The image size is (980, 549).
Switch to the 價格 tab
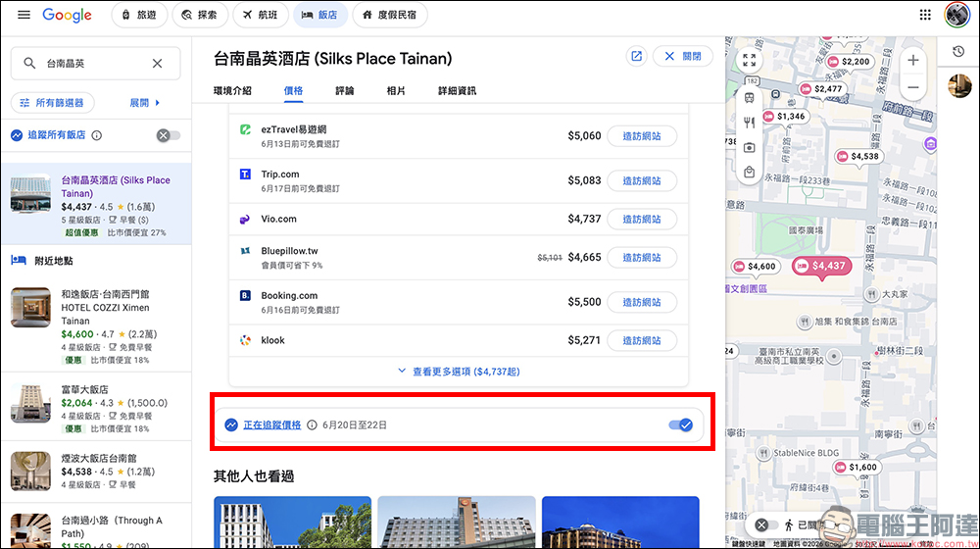293,90
